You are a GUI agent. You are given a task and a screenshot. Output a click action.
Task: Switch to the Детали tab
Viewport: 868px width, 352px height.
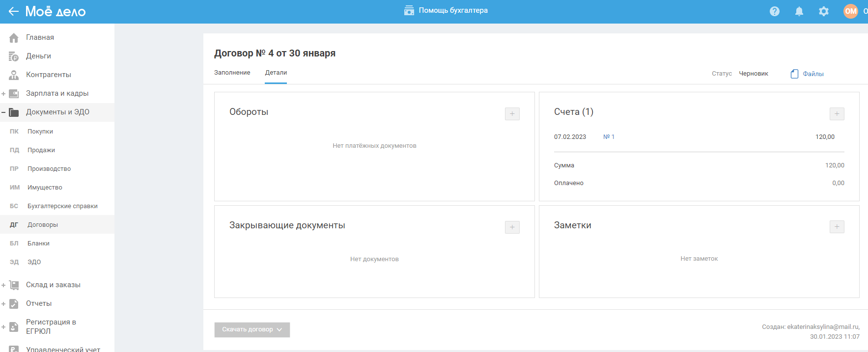[x=276, y=73]
